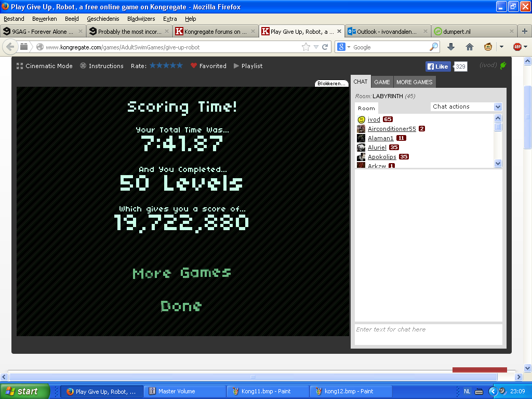Viewport: 532px width, 399px height.
Task: Open the Bewerken menu
Action: pos(45,19)
